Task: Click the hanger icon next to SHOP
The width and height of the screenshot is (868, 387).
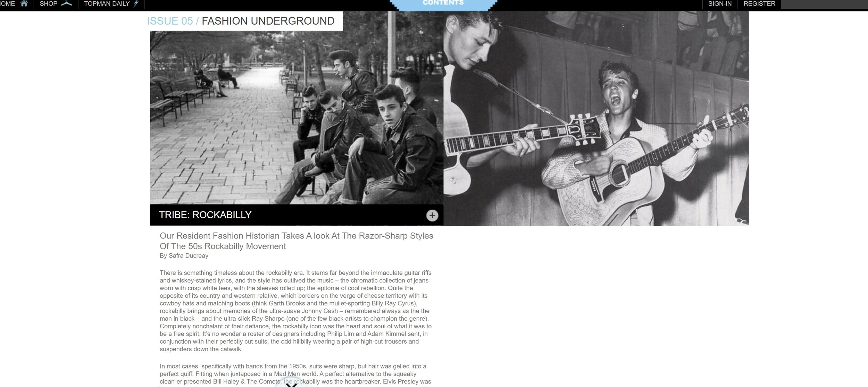Action: point(67,4)
